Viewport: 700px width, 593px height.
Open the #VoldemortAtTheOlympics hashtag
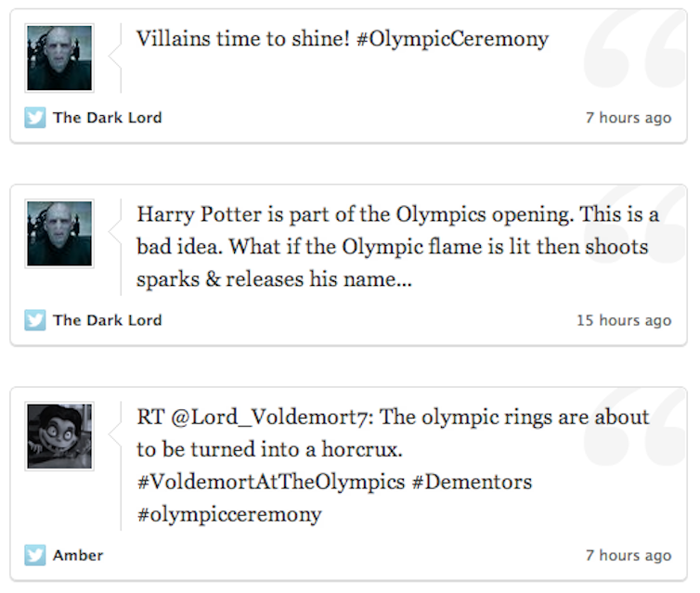(271, 483)
